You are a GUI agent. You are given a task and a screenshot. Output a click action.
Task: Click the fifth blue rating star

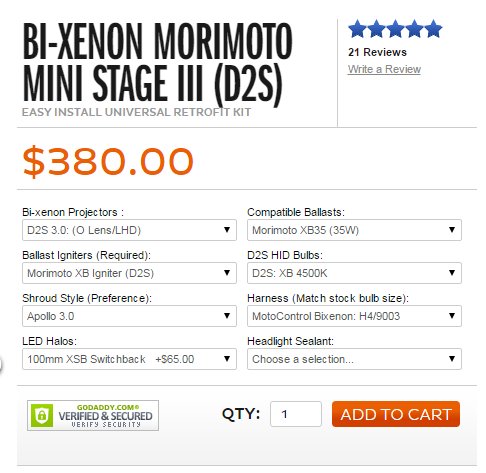pyautogui.click(x=433, y=28)
